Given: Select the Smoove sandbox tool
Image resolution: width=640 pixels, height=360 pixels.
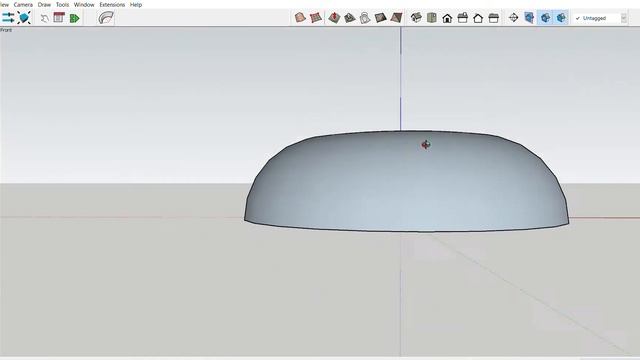Looking at the screenshot, I should 334,18.
